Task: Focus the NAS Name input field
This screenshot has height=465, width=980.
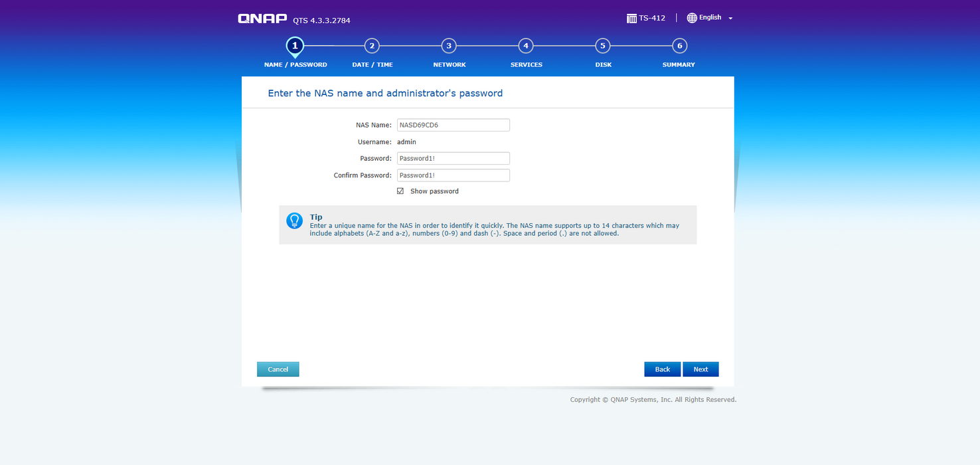Action: click(453, 125)
